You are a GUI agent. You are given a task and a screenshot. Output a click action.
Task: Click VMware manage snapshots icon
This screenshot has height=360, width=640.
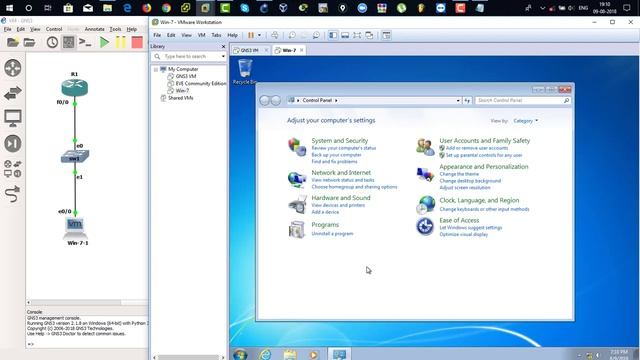[316, 36]
